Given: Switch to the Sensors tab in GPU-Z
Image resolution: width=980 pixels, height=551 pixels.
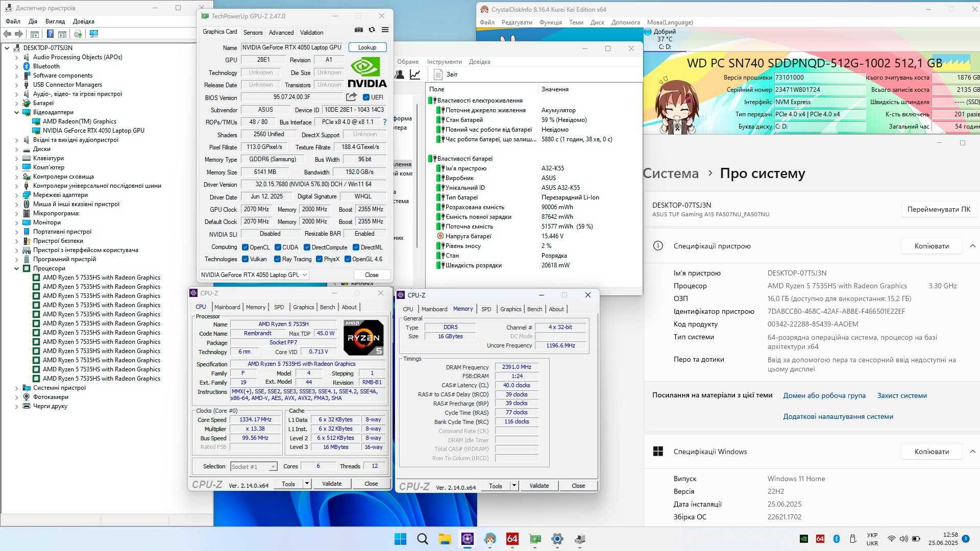Looking at the screenshot, I should (x=253, y=33).
